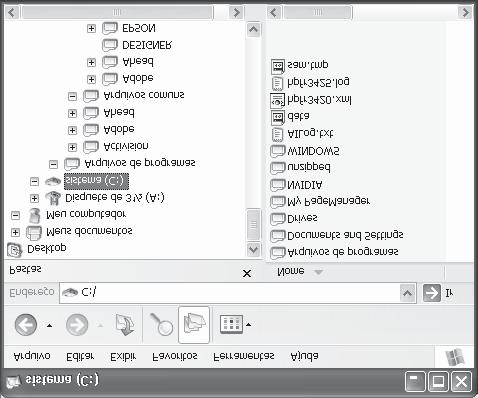Select the Documents and Settings folder icon

278,236
